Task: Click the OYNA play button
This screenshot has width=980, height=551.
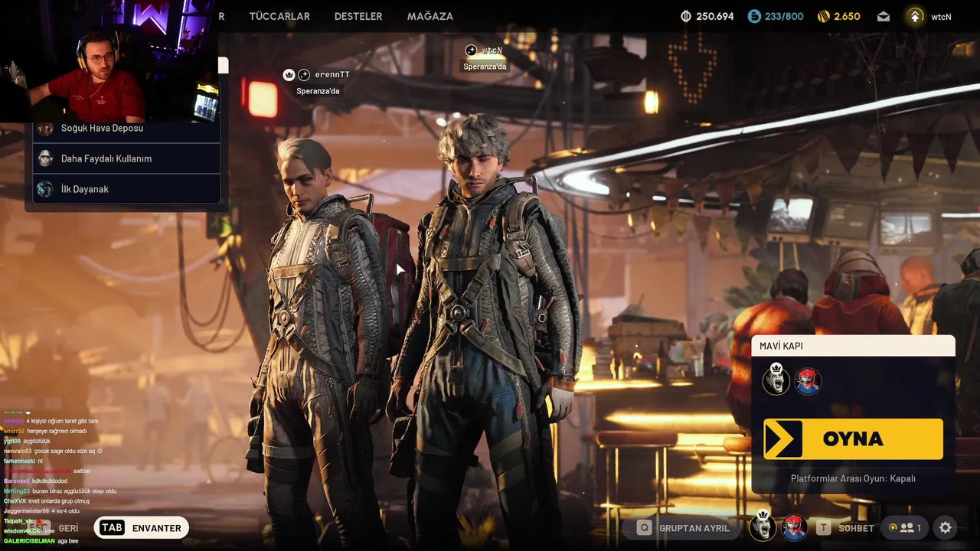Action: point(853,439)
